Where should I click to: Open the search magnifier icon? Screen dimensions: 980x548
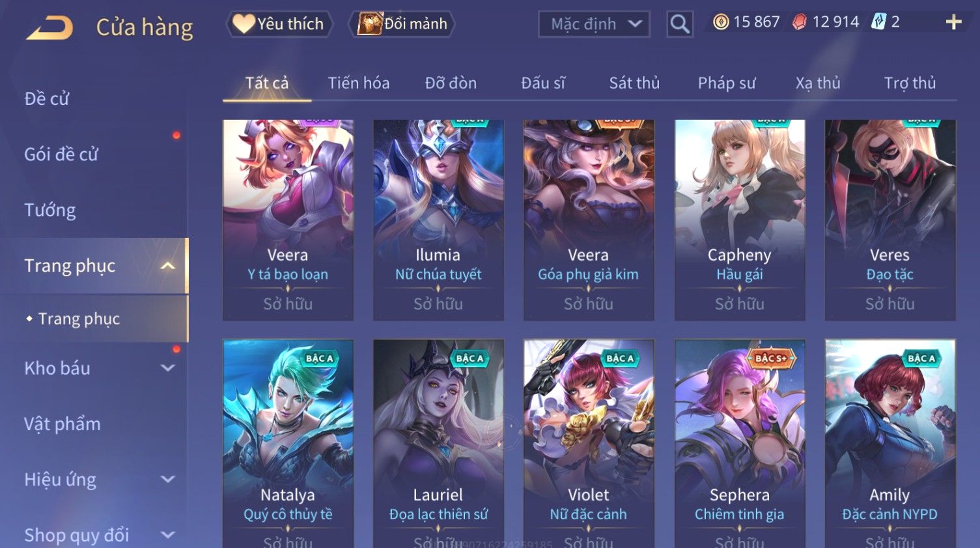tap(680, 24)
